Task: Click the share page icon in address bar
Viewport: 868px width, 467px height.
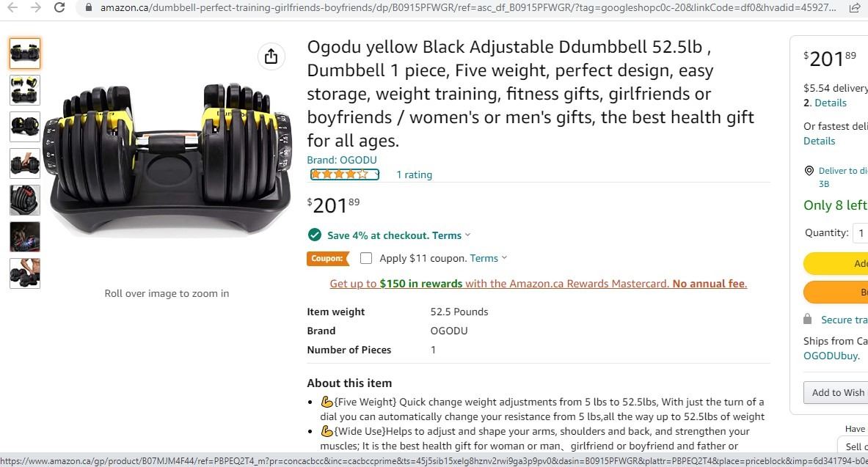Action: (854, 8)
